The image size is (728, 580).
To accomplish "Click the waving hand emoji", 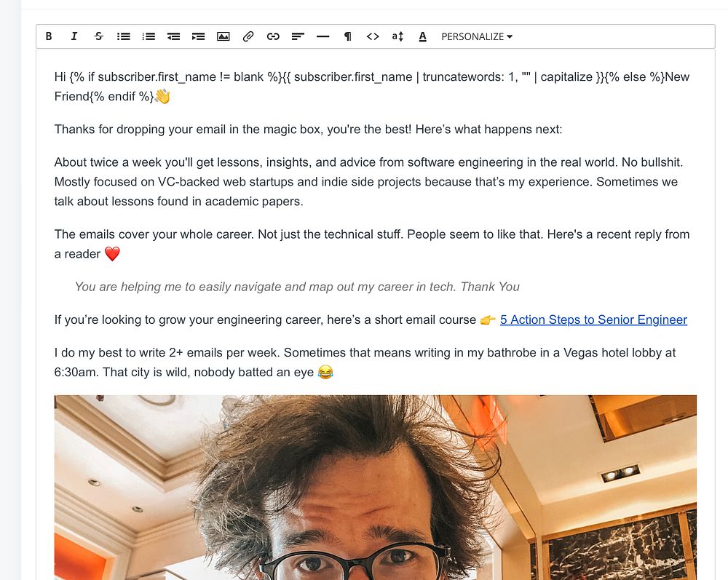I will pos(162,97).
